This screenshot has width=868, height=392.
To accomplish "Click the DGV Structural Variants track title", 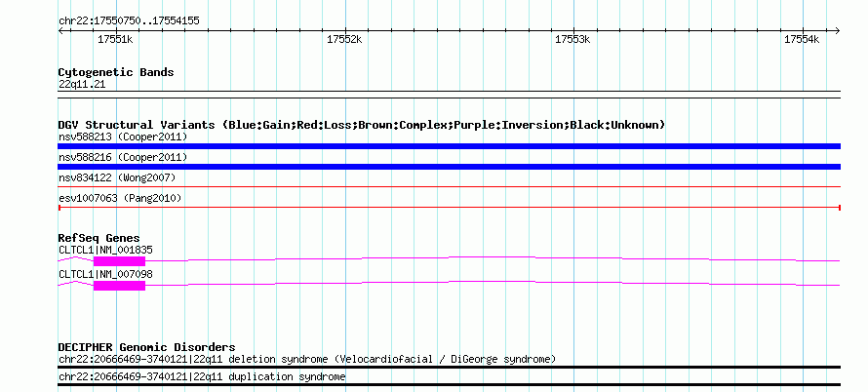I will [362, 125].
